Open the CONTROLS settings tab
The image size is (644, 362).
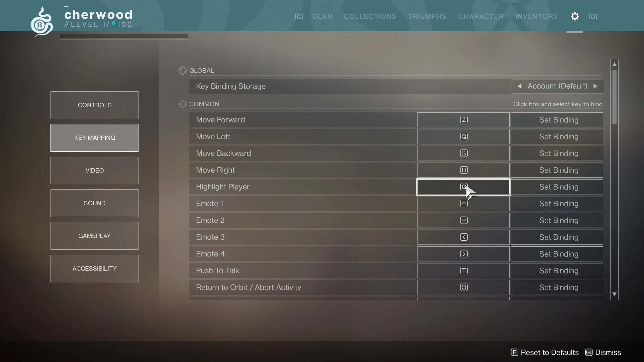(94, 105)
